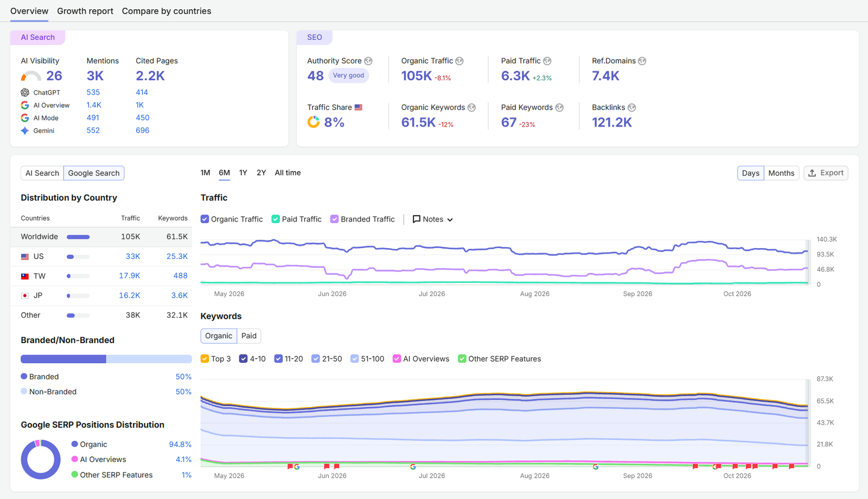Open US traffic value 33K
Screen dimensions: 868x499
pos(133,256)
